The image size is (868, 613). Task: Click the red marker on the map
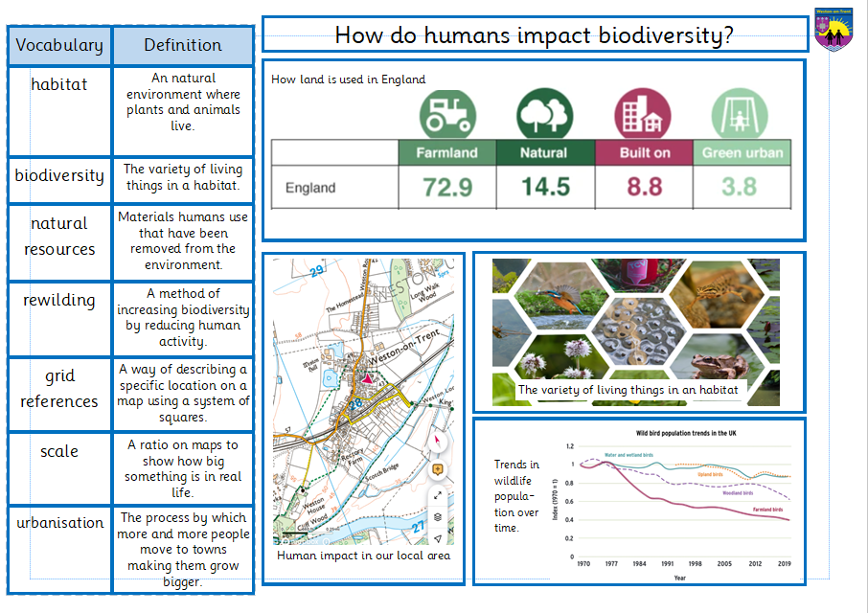point(367,379)
